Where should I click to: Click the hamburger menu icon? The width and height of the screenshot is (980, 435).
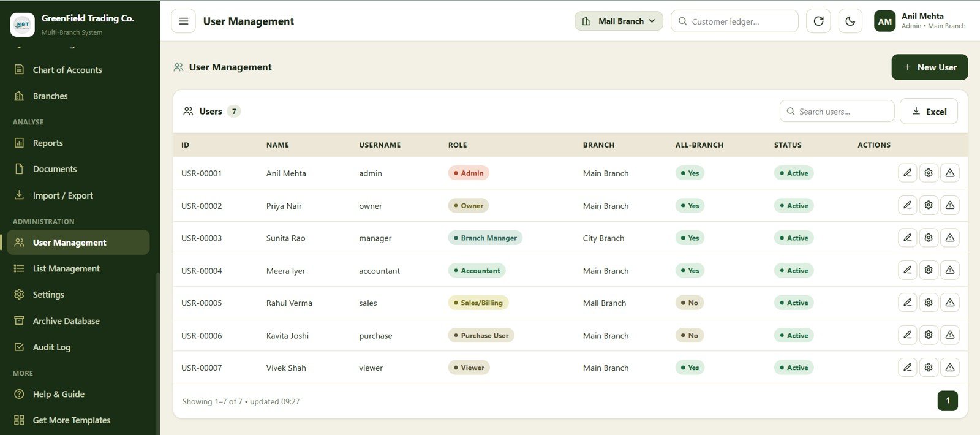[183, 21]
